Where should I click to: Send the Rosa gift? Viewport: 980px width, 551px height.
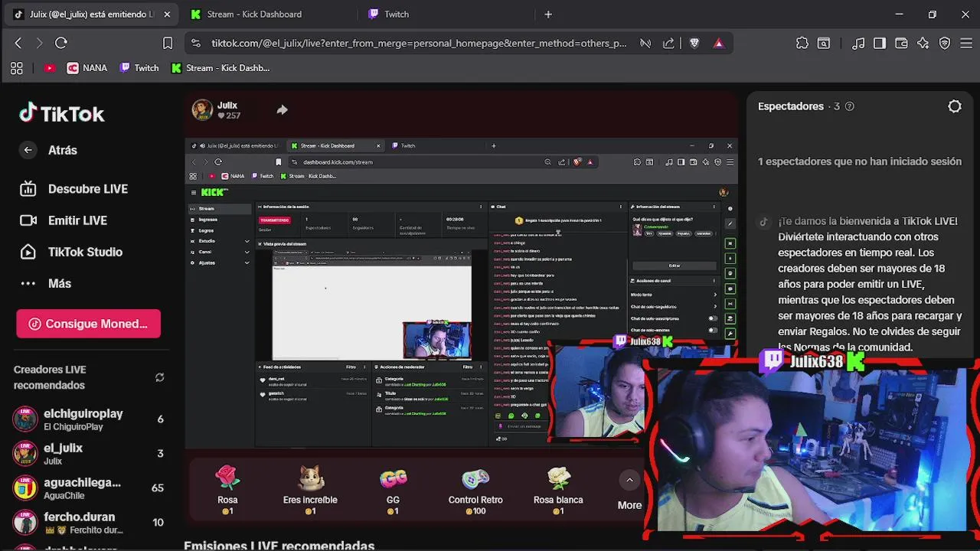click(x=227, y=491)
